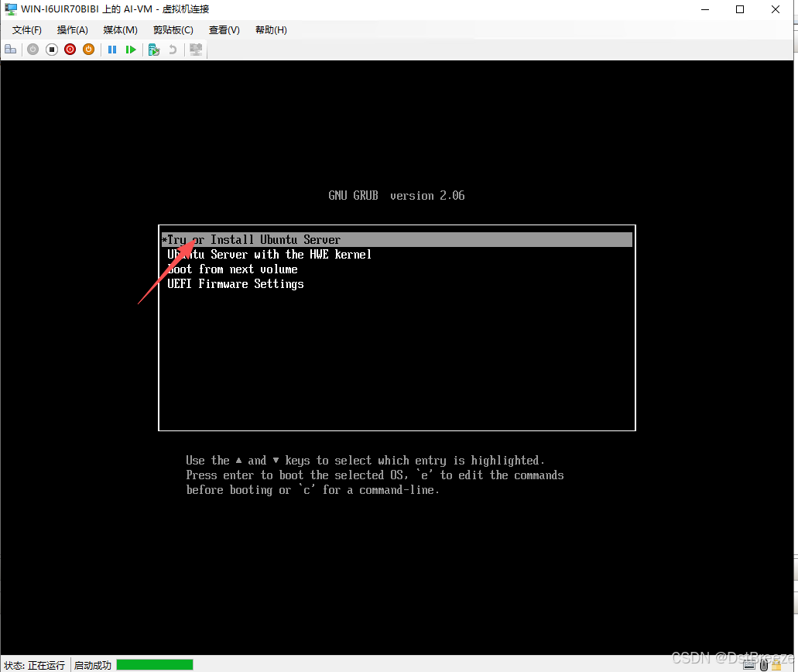The height and width of the screenshot is (672, 798).
Task: Pause the virtual machine
Action: click(x=112, y=50)
